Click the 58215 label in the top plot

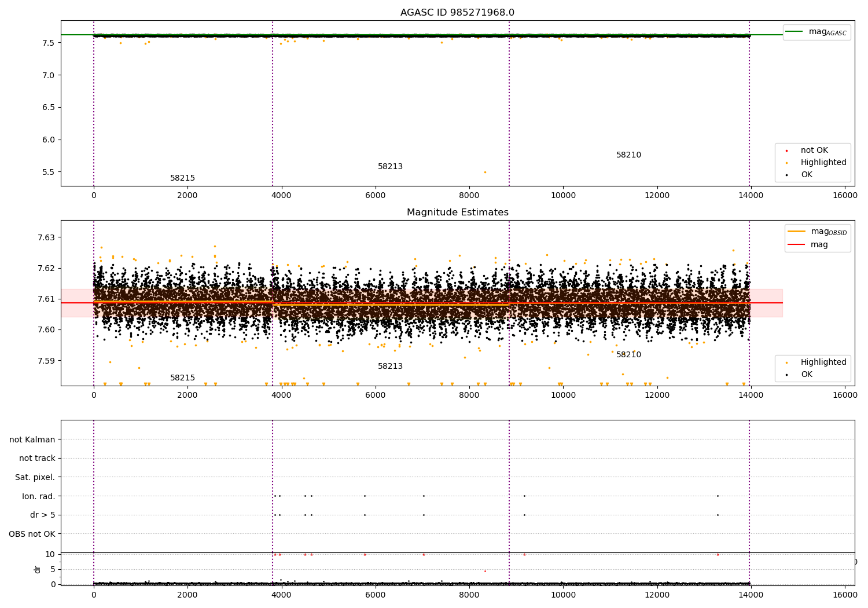[x=182, y=178]
